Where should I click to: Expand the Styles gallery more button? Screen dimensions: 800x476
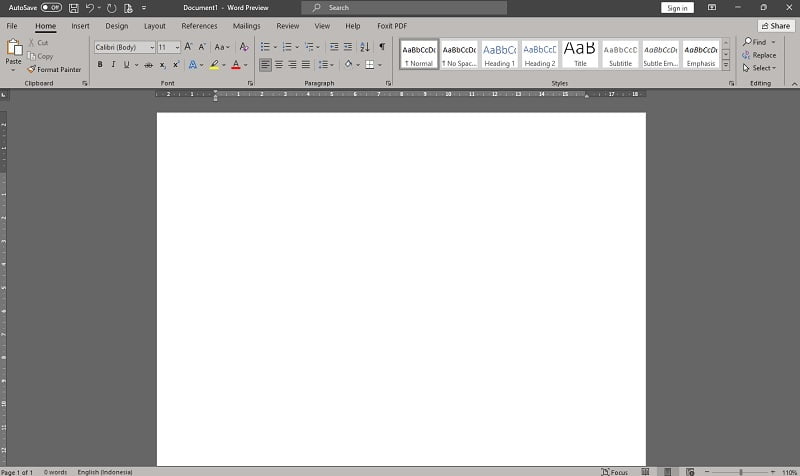[726, 66]
